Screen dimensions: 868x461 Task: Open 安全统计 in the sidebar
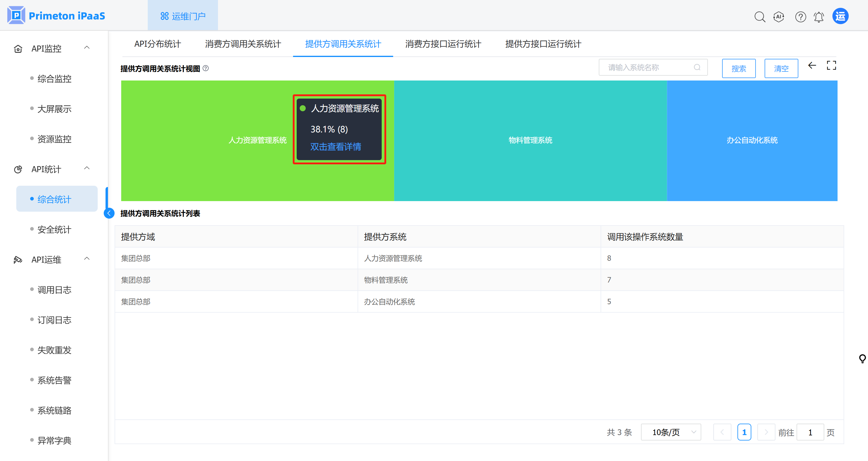click(x=54, y=229)
